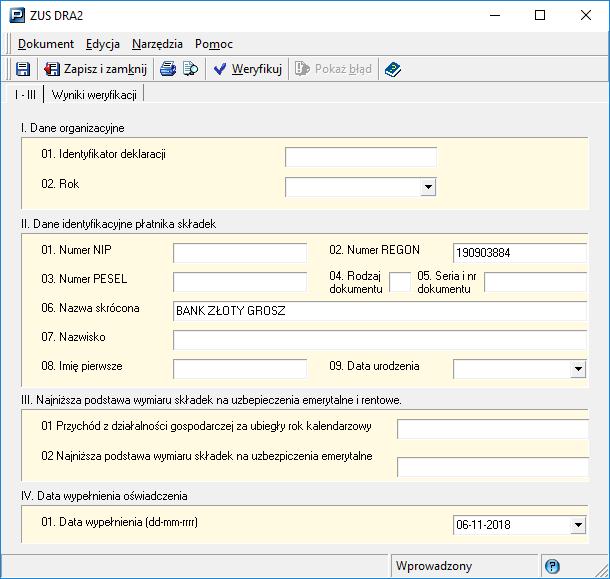Click the 09. Data urodzenia label

[x=374, y=366]
